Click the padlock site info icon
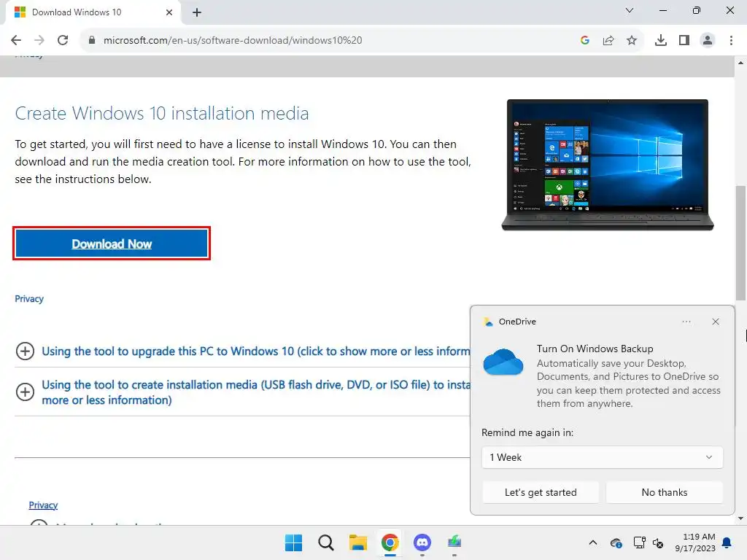 [x=92, y=40]
